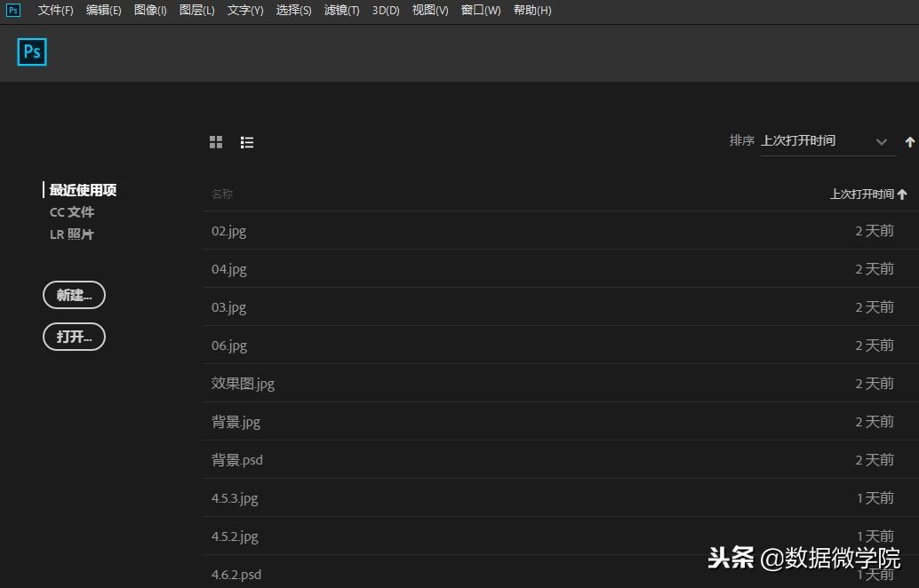The width and height of the screenshot is (919, 588).
Task: Switch to grid view of recent files
Action: click(x=215, y=141)
